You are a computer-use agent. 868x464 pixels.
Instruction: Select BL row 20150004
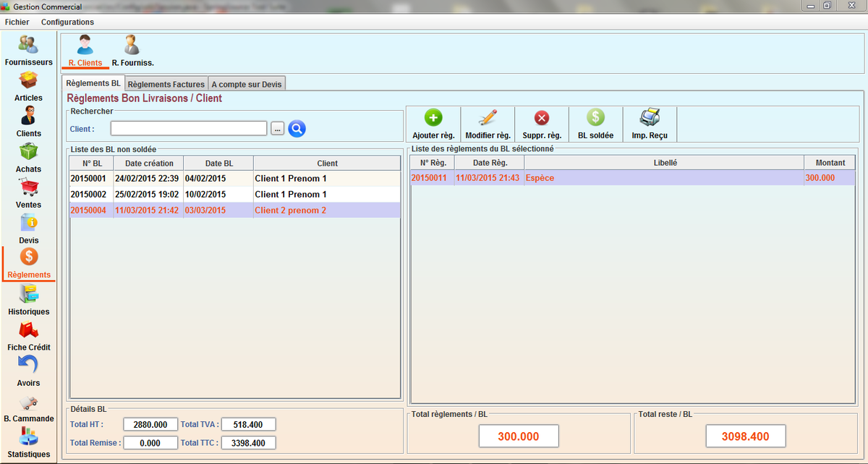coord(235,210)
